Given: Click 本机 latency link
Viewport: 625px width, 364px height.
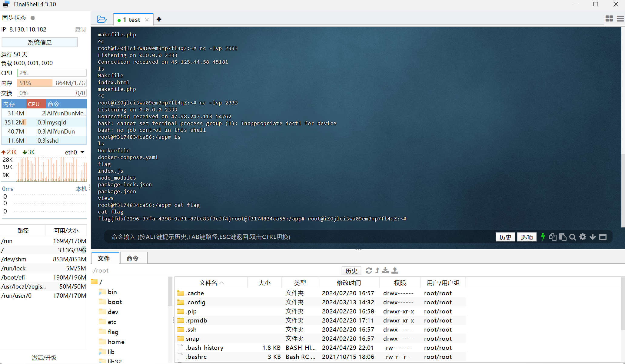Looking at the screenshot, I should [81, 189].
